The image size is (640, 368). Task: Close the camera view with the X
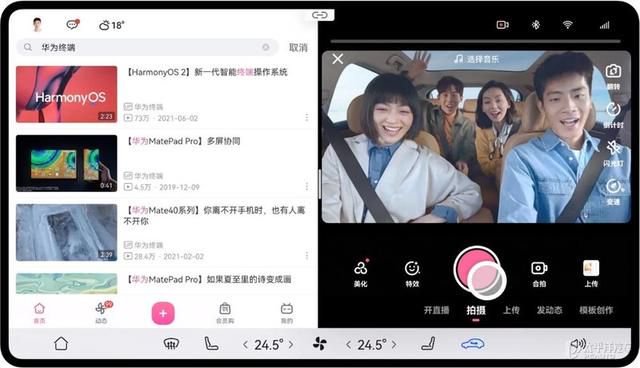click(338, 59)
